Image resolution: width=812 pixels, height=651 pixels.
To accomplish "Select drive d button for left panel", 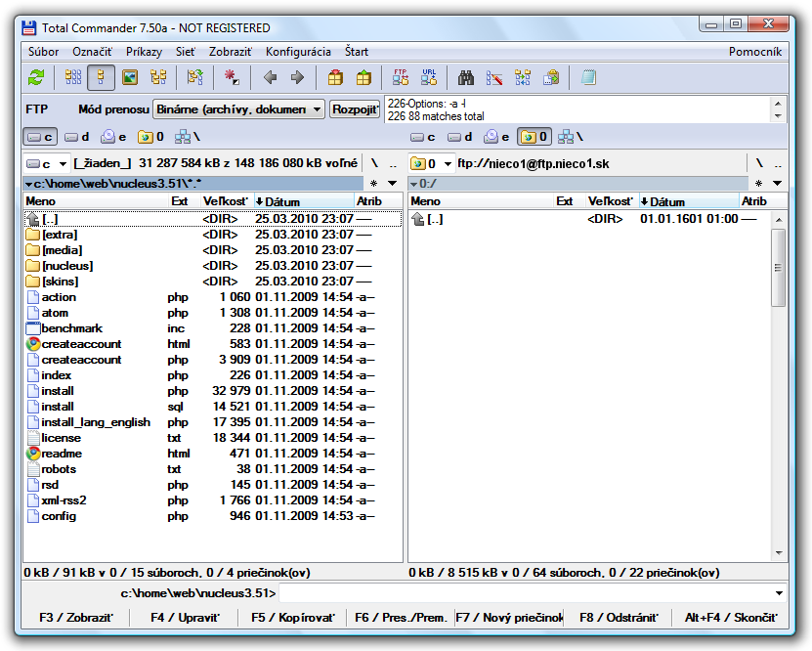I will 76,137.
